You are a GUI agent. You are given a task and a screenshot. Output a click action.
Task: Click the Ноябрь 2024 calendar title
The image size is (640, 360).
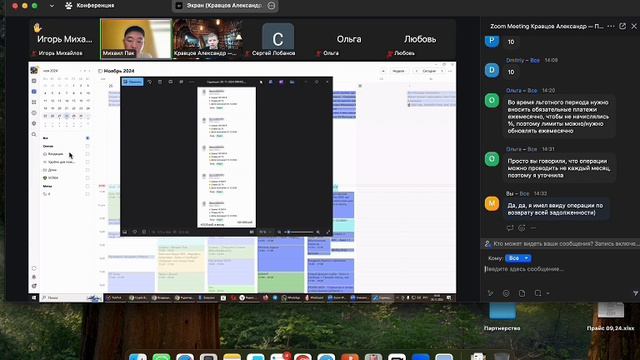[119, 71]
